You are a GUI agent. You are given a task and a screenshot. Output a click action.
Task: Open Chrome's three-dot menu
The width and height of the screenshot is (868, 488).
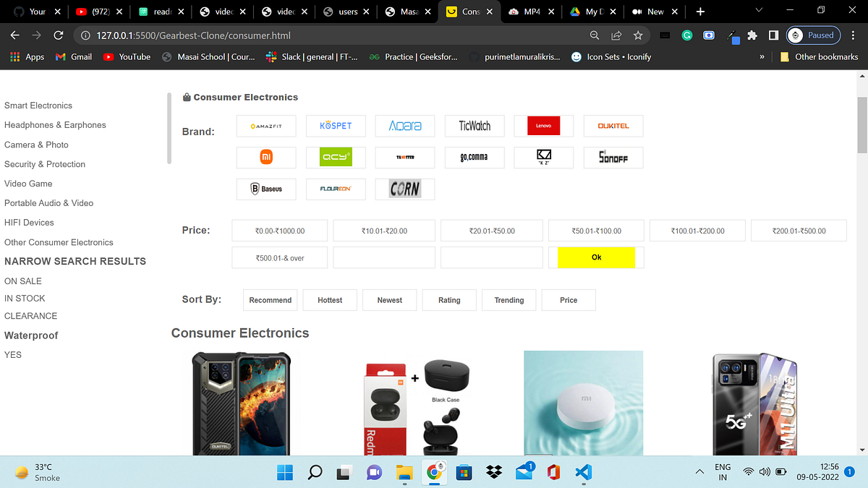click(855, 35)
